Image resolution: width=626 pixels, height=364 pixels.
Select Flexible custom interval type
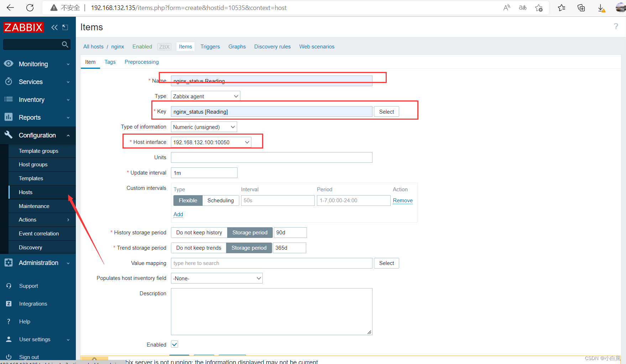coord(188,201)
